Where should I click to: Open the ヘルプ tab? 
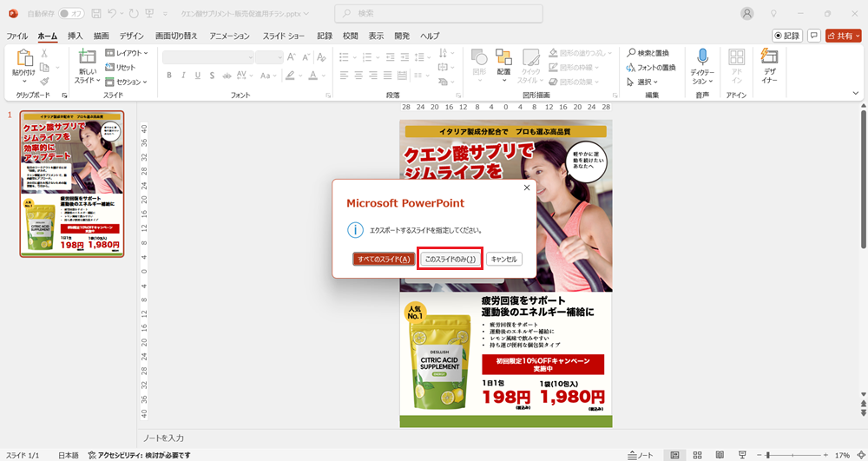430,36
